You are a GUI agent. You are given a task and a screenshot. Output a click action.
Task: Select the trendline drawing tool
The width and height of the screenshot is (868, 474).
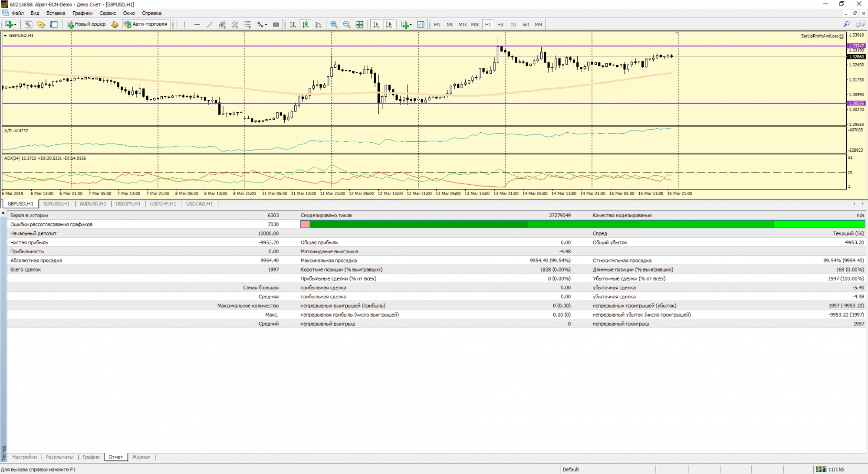[210, 25]
